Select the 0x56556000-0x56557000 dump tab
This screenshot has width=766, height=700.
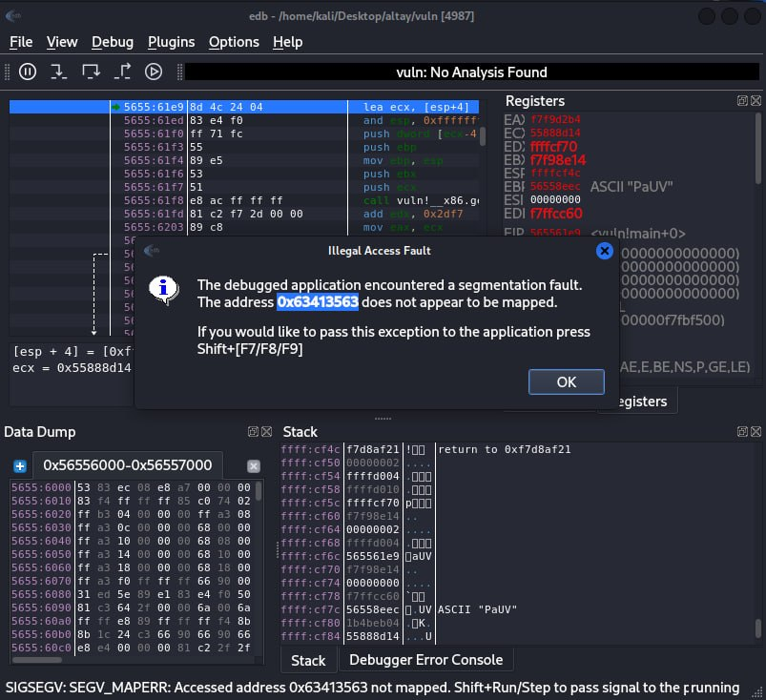click(x=128, y=465)
